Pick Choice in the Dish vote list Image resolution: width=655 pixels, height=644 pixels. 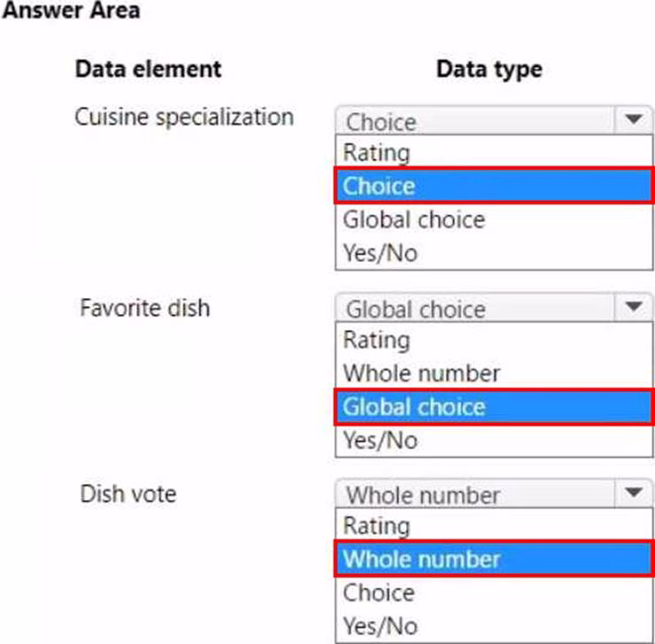(379, 593)
